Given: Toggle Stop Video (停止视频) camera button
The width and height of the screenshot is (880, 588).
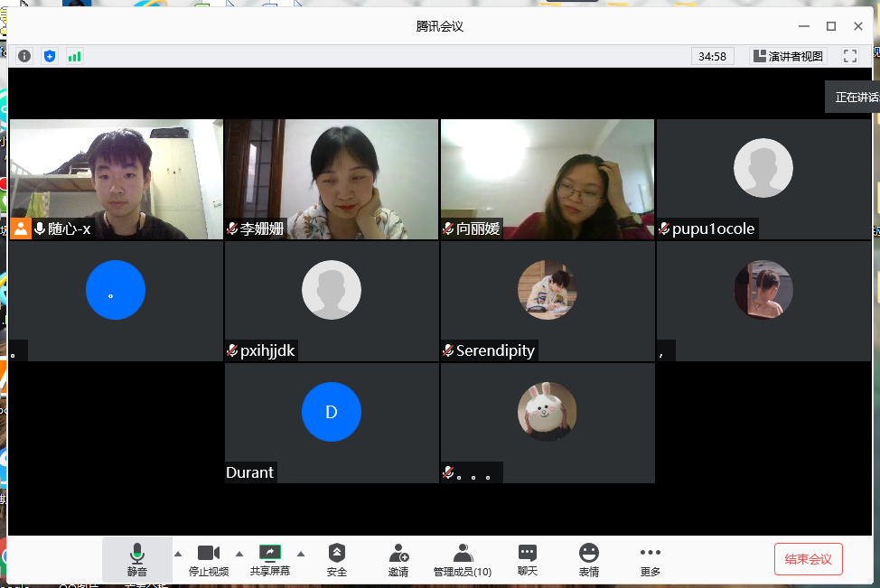Looking at the screenshot, I should [209, 560].
